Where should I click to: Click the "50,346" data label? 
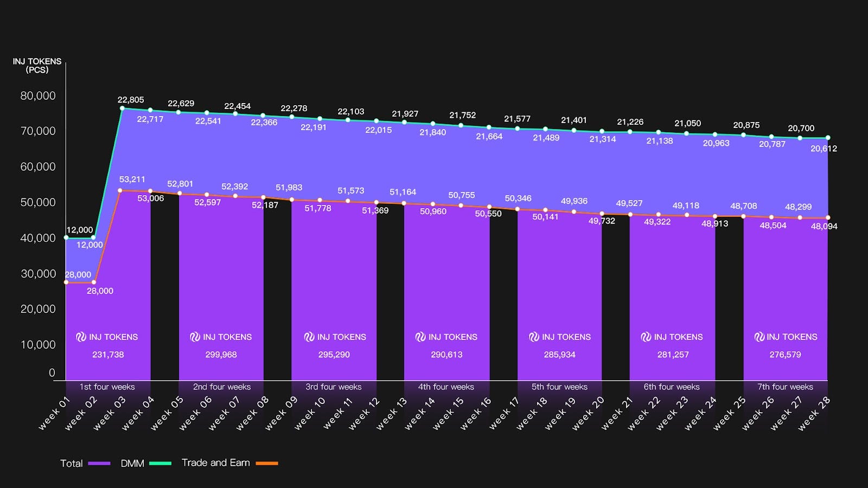click(518, 198)
